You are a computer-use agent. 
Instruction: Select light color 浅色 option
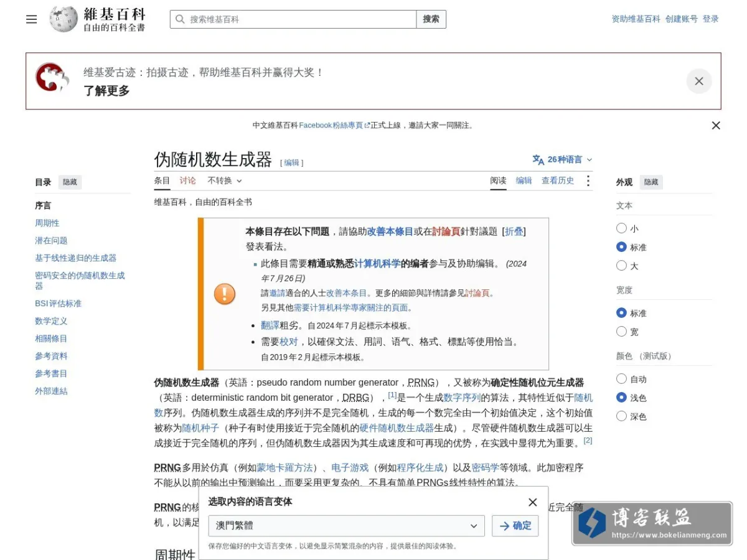point(621,398)
